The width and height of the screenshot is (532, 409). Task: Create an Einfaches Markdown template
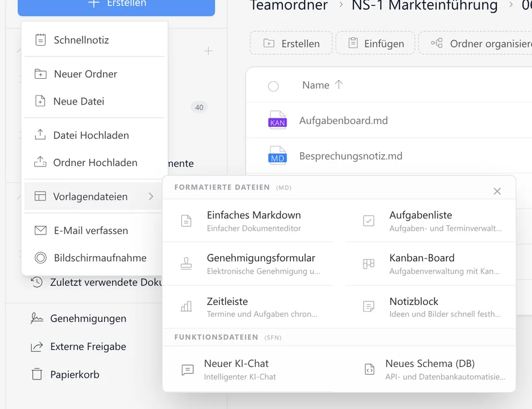[x=249, y=221]
